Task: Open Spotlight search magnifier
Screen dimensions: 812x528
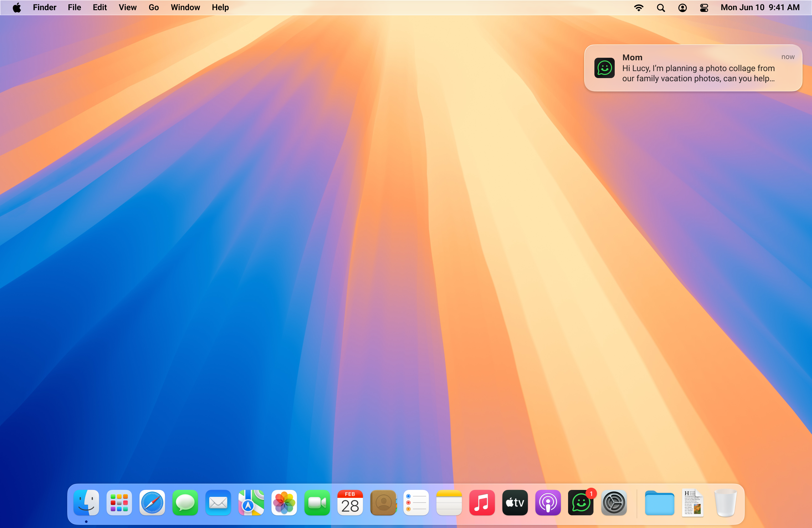Action: (660, 8)
